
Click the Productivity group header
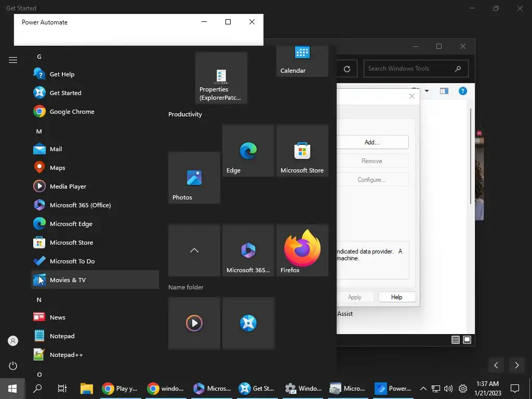pos(185,114)
